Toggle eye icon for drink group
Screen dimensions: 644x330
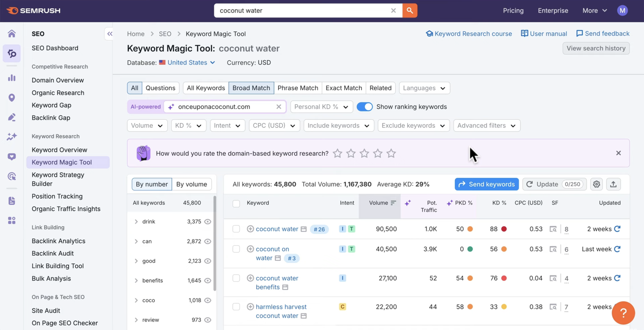[208, 222]
